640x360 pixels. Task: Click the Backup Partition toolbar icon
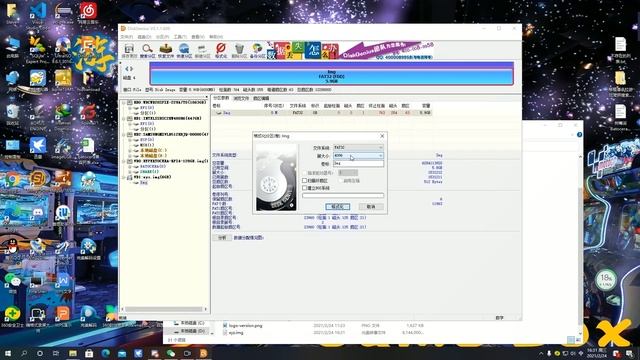[x=257, y=50]
